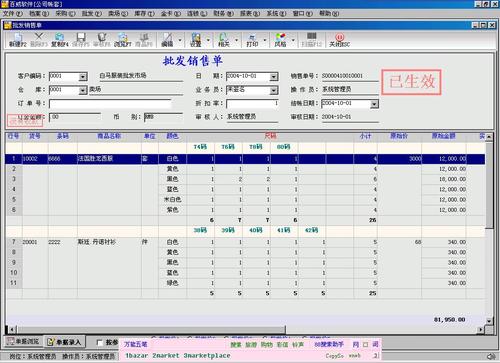Click the 旅游 link in input method bar
This screenshot has width=500, height=363.
click(251, 345)
